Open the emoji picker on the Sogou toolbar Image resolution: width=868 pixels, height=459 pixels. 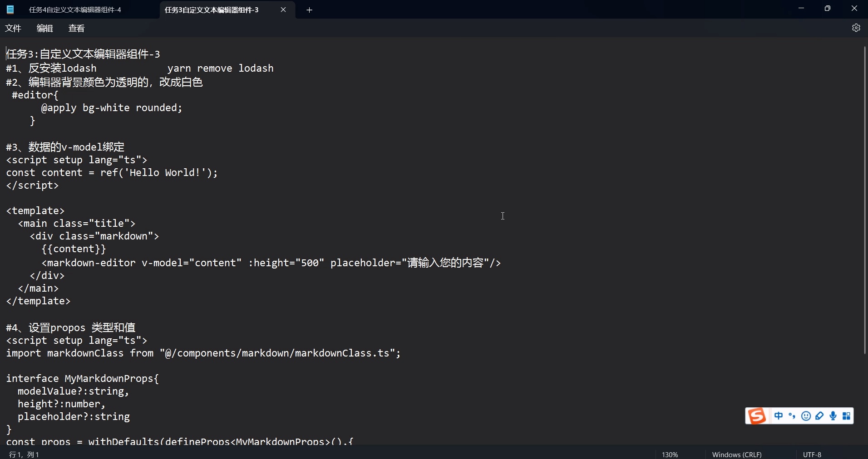click(x=806, y=416)
